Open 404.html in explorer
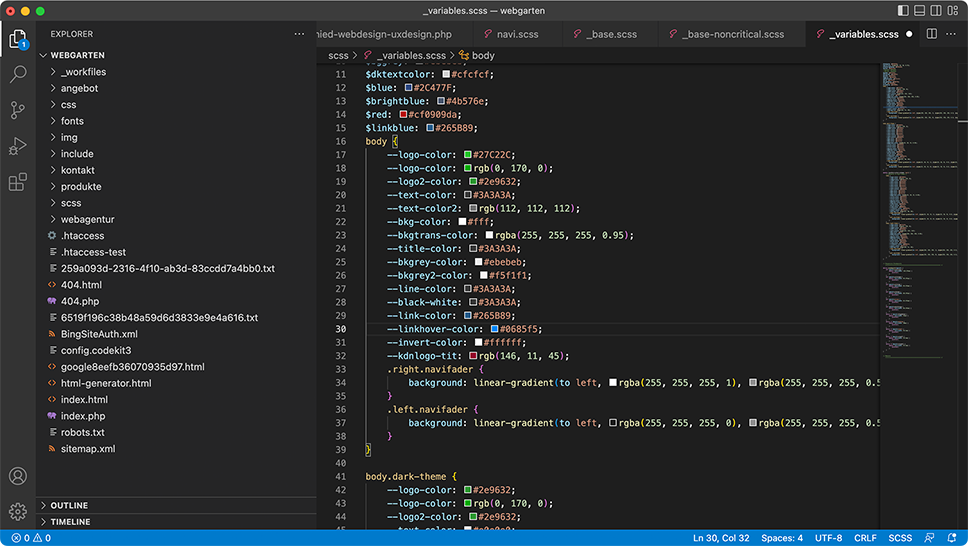The width and height of the screenshot is (968, 546). [176, 285]
